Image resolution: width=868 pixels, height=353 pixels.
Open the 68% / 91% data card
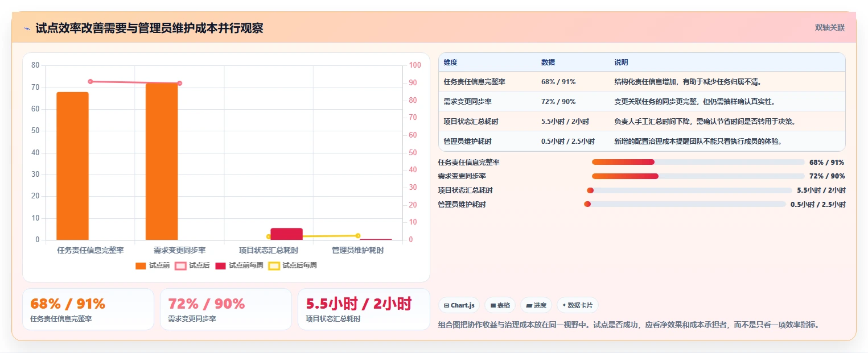(88, 309)
